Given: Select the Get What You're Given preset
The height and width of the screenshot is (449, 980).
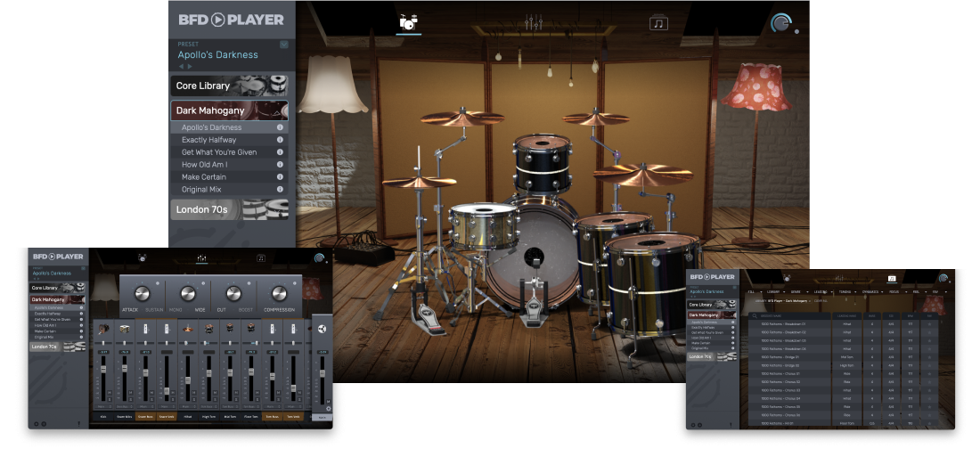Looking at the screenshot, I should [x=219, y=152].
